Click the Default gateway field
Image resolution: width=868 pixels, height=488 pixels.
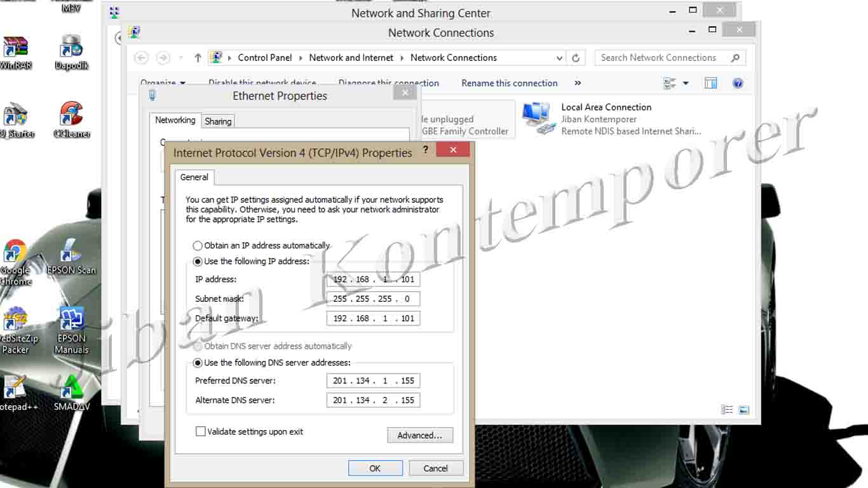point(373,318)
